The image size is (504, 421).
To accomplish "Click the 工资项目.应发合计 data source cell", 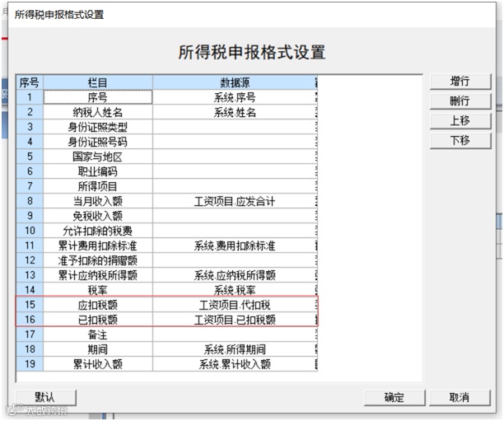I will click(235, 201).
